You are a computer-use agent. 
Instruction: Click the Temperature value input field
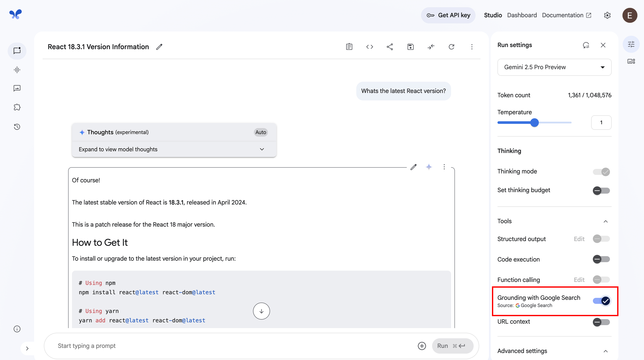601,123
